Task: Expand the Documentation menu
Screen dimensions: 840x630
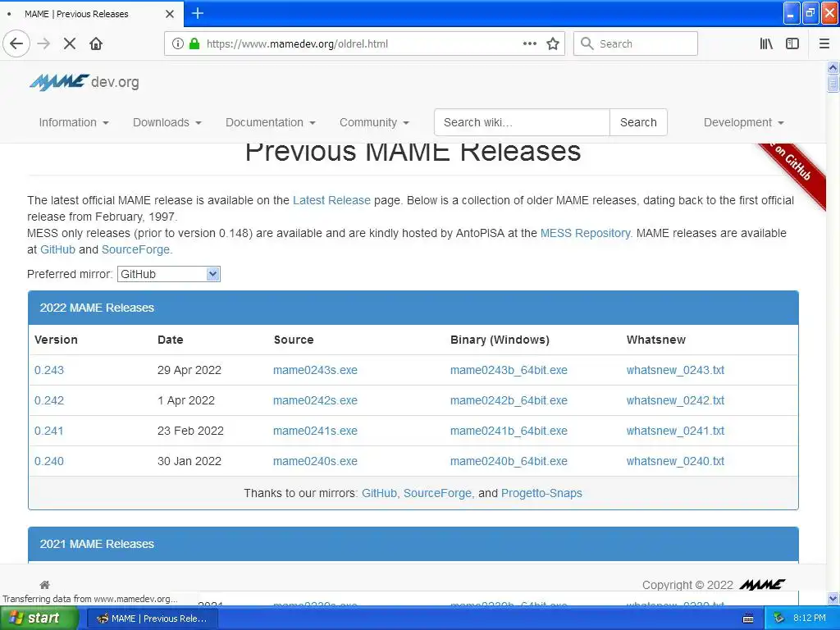Action: point(271,123)
